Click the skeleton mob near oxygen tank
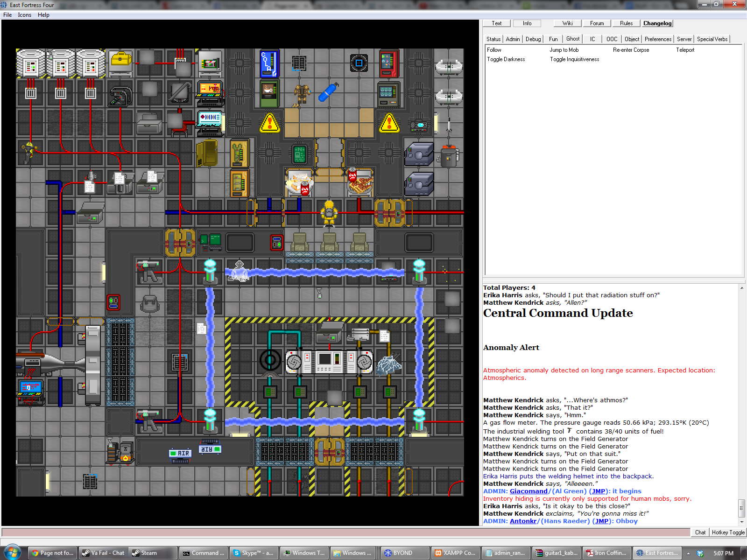Image resolution: width=747 pixels, height=560 pixels. pyautogui.click(x=302, y=95)
